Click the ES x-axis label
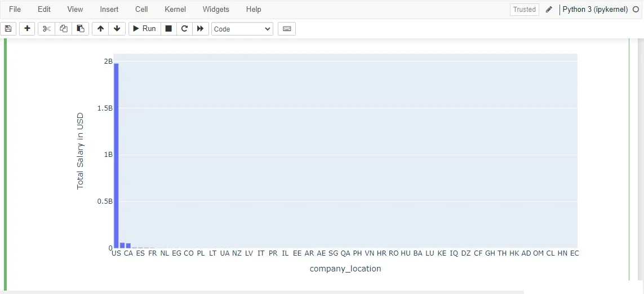Viewport: 644px width, 294px height. click(140, 253)
